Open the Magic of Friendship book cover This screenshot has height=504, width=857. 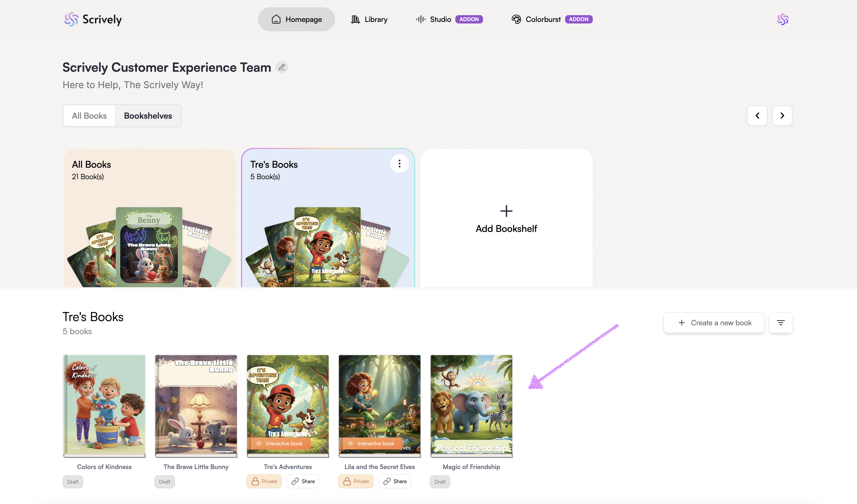[471, 405]
